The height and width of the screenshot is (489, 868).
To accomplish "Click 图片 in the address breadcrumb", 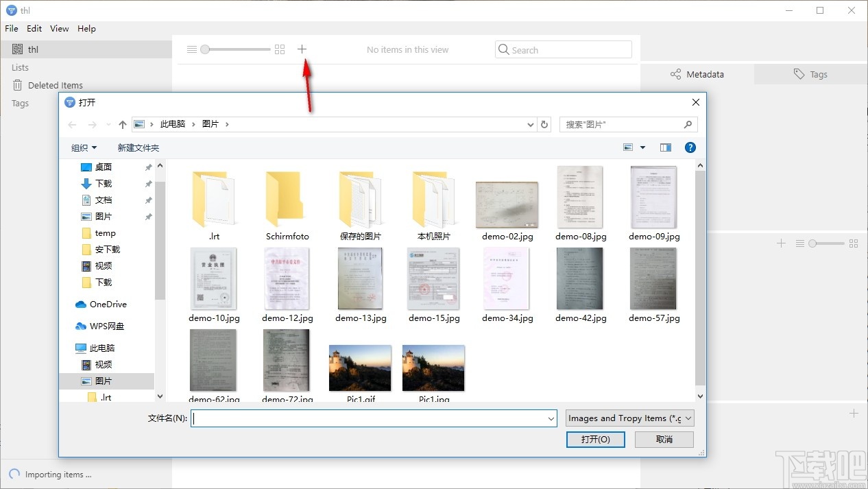I will click(x=210, y=124).
